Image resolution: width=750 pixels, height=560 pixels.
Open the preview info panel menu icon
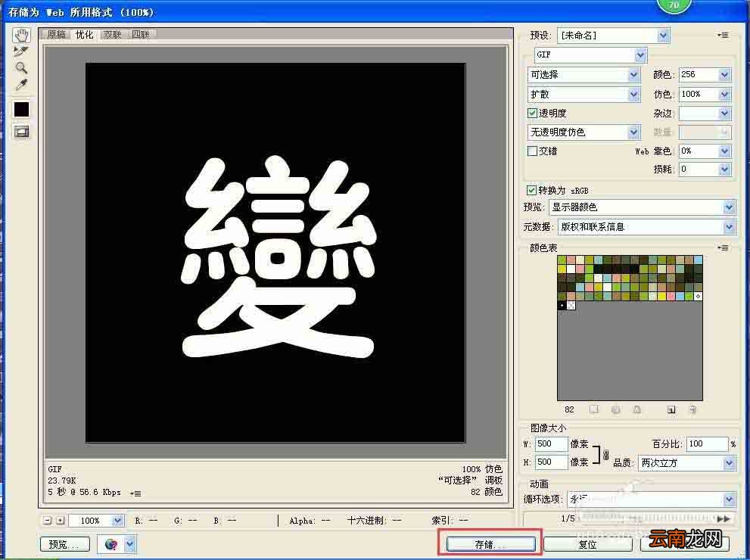(135, 493)
